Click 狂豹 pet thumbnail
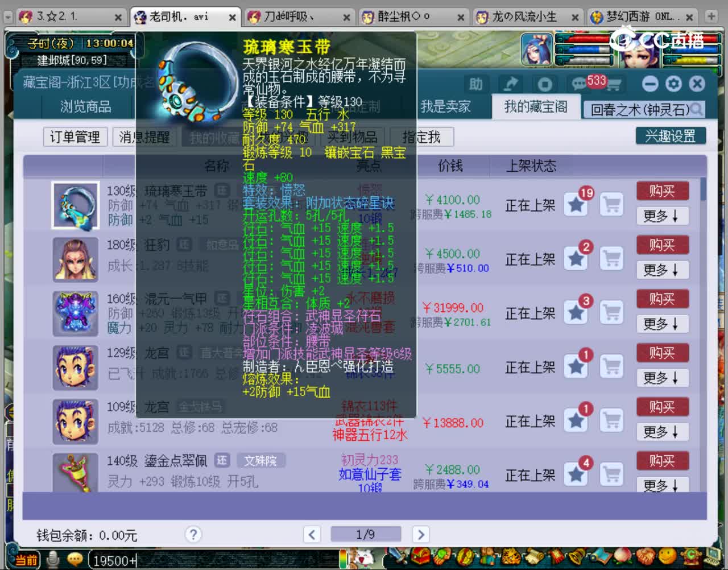The image size is (728, 570). click(x=76, y=259)
